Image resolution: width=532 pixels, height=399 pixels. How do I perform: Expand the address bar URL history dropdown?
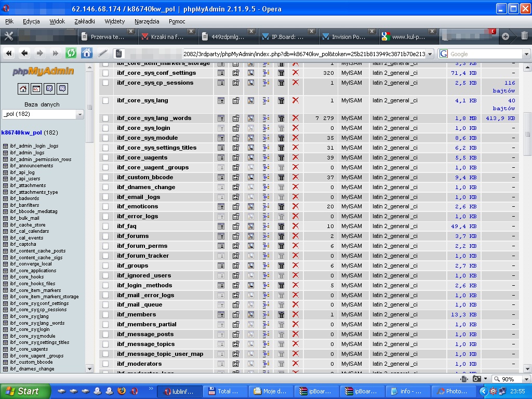coord(430,54)
